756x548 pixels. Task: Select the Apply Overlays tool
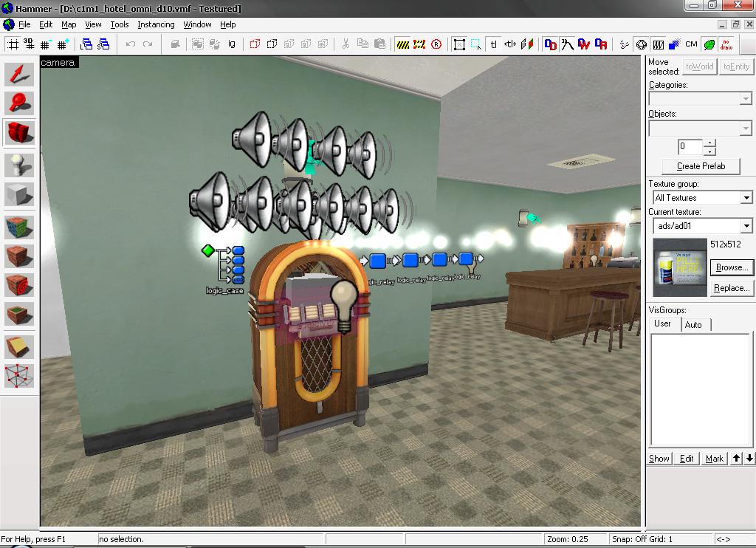point(19,315)
